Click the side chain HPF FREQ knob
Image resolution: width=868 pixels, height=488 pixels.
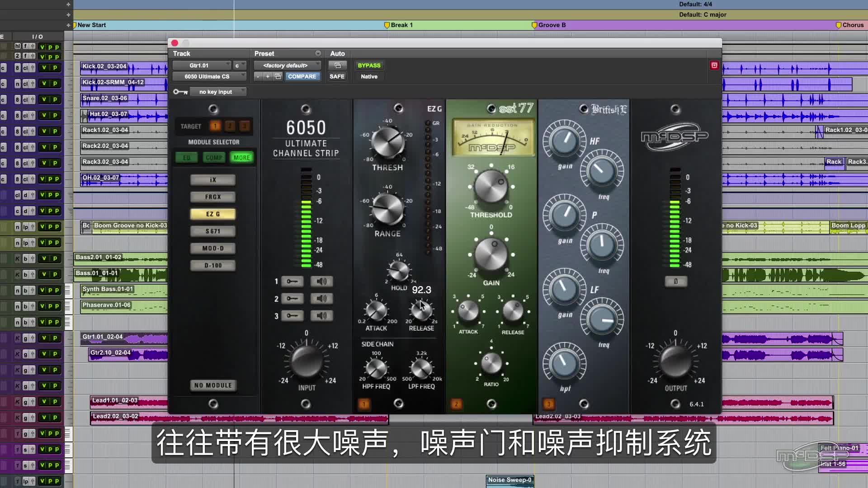pyautogui.click(x=376, y=368)
